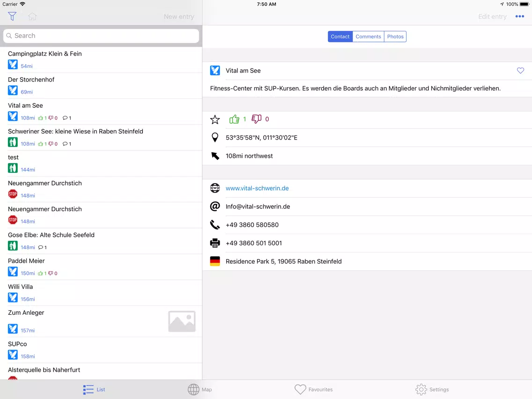
Task: Tap the northwest direction arrow icon
Action: point(215,156)
